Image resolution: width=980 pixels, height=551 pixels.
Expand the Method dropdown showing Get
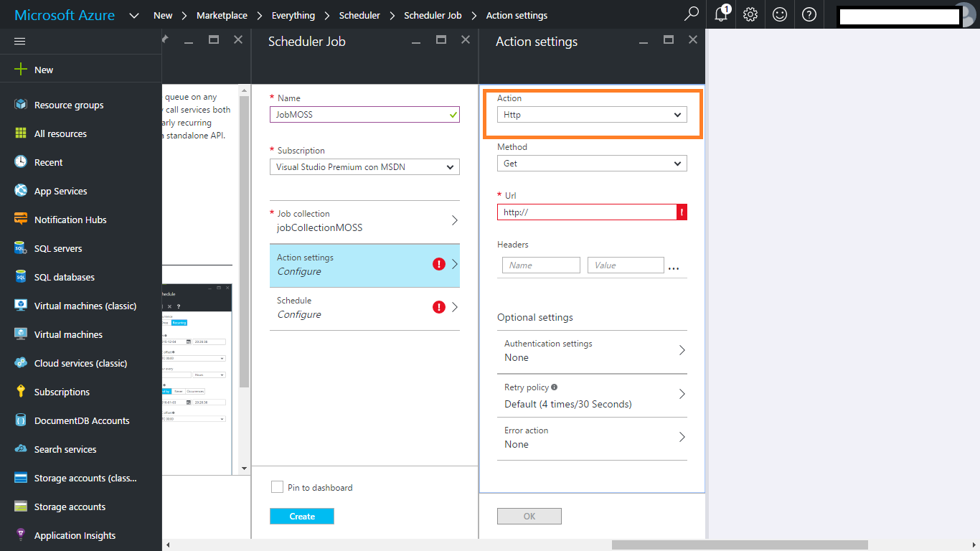tap(591, 164)
